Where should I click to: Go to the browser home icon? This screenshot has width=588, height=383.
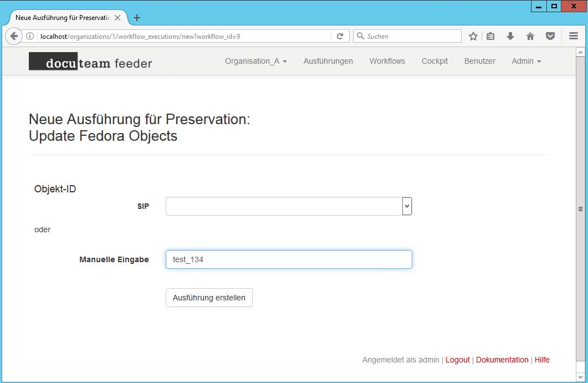tap(530, 37)
